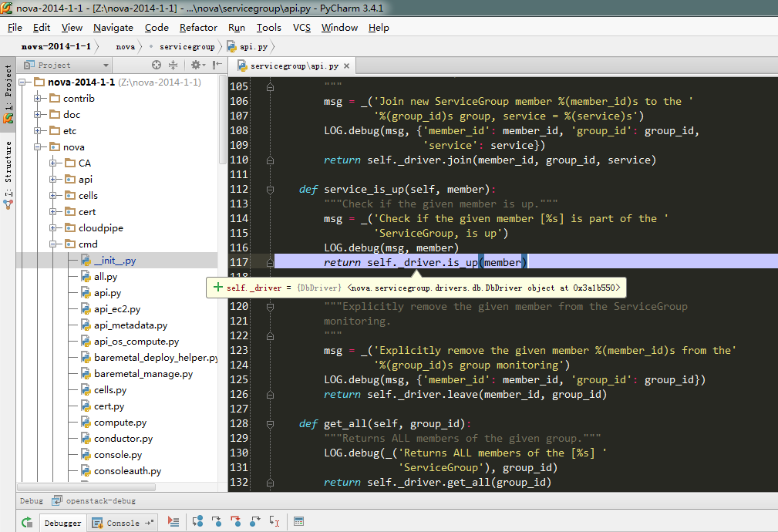Screen dimensions: 778x532
Task: Click the Console detach arrow icon
Action: point(149,523)
